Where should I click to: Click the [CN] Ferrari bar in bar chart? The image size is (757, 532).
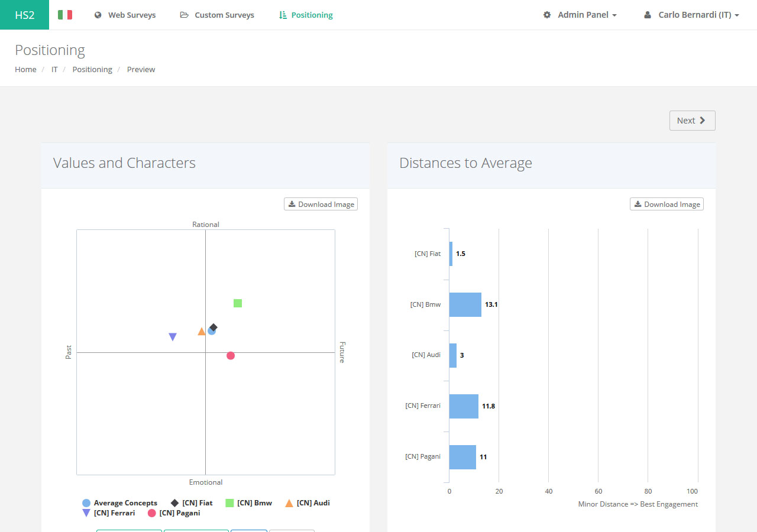click(x=464, y=406)
